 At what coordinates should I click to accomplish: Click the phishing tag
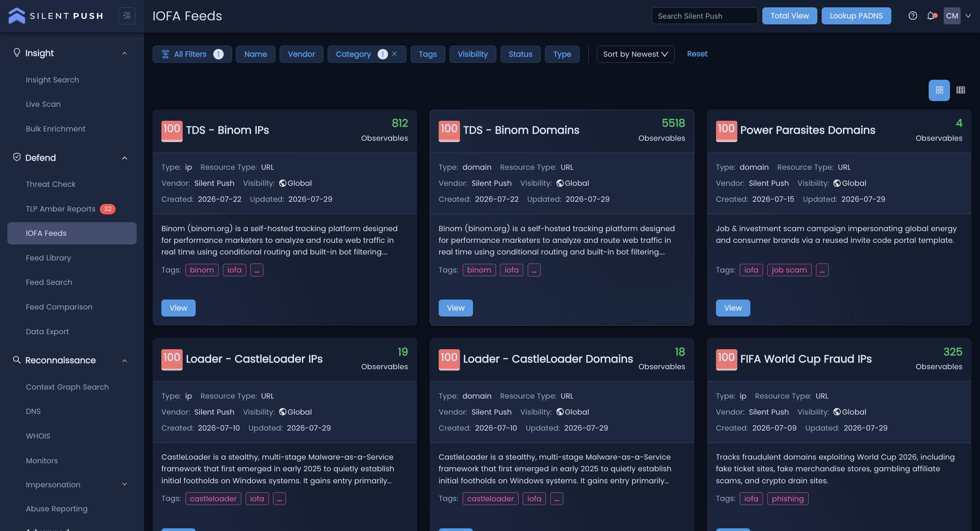point(787,499)
